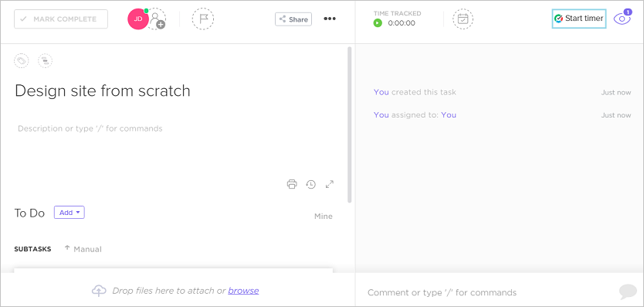Click the cloud upload icon
This screenshot has width=644, height=307.
click(99, 291)
